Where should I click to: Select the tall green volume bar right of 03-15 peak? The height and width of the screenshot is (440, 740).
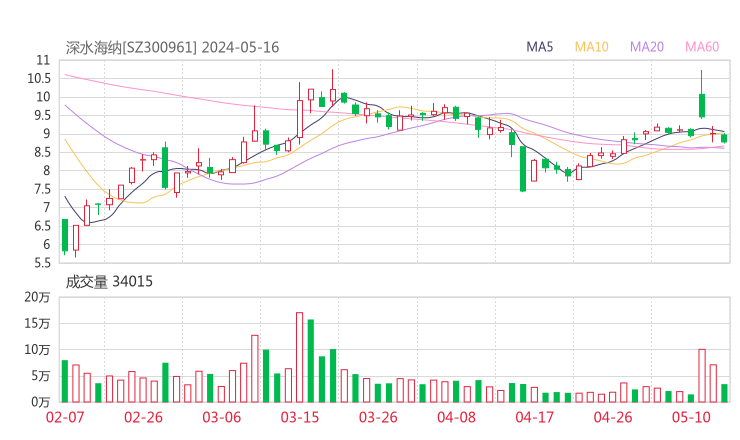tap(311, 361)
